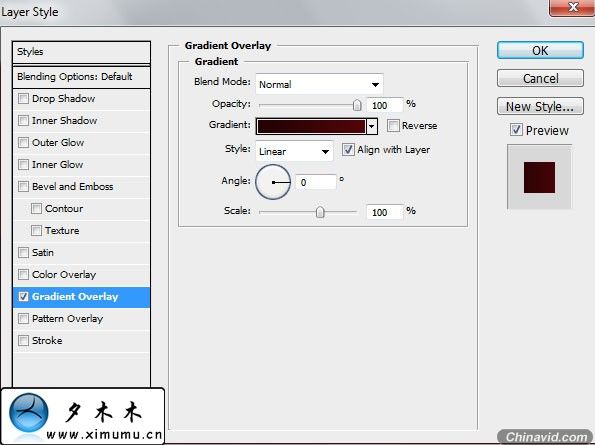Click the dark red gradient swatch

click(x=311, y=126)
